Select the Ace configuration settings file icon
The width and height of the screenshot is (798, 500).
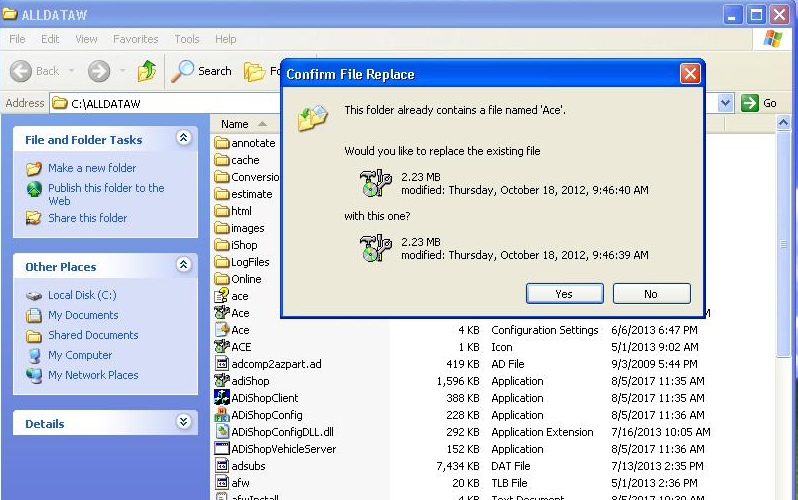222,330
